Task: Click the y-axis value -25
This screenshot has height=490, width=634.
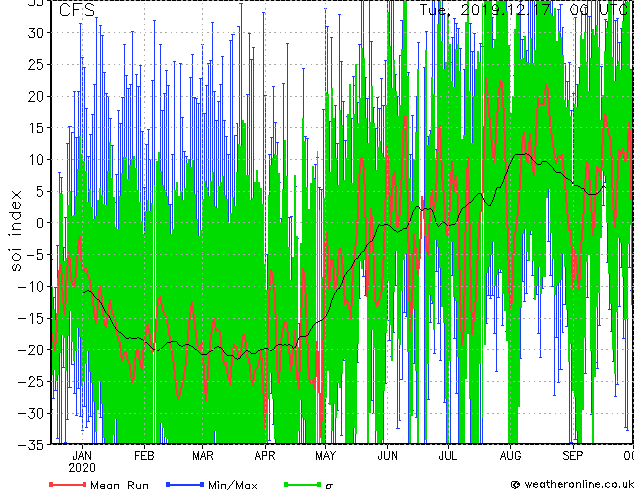Action: pyautogui.click(x=31, y=381)
